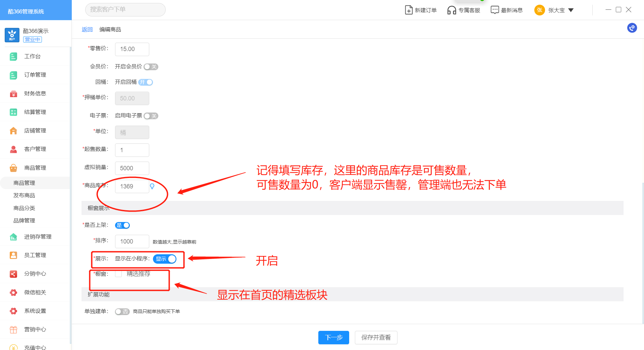Expand the 张大宝 user dropdown arrow
The image size is (644, 350).
[x=571, y=10]
